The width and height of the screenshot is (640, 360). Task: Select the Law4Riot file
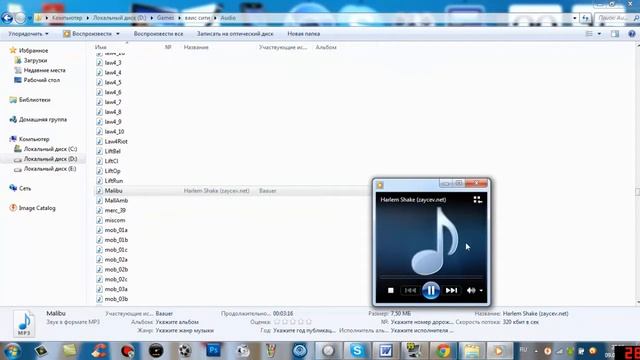coord(116,142)
